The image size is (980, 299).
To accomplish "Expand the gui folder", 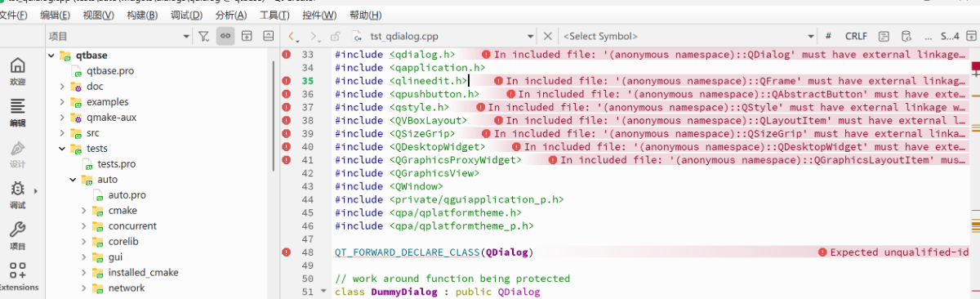I will point(84,257).
